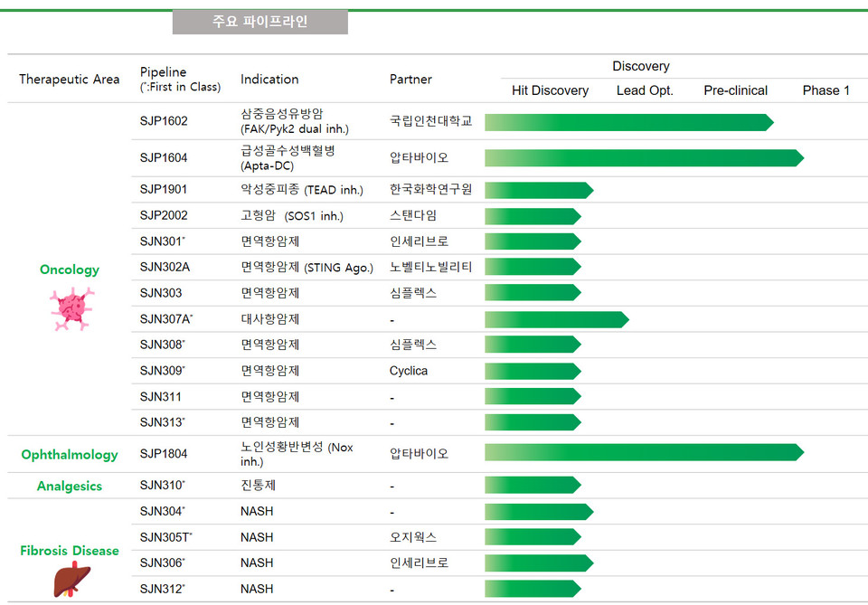This screenshot has width=868, height=605.
Task: Expand the Fibrosis Disease section
Action: [69, 550]
